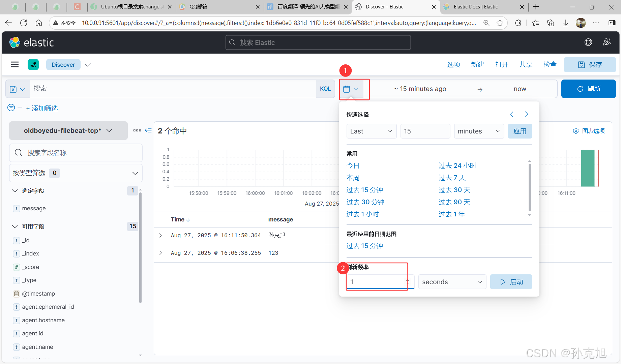Open the 选项 menu
The image size is (621, 364).
(453, 64)
